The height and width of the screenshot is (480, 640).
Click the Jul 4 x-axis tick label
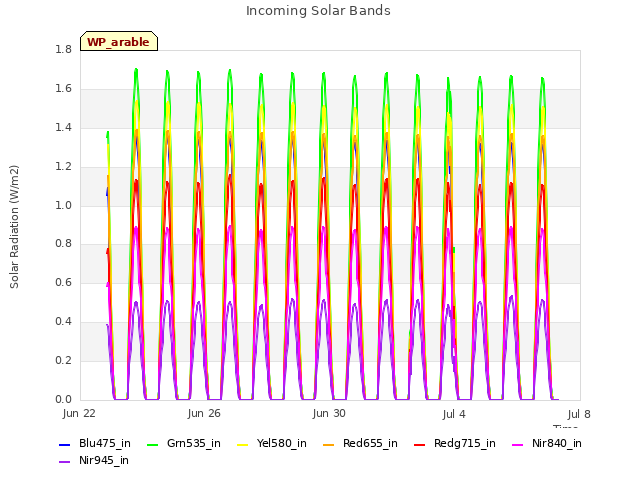coord(454,414)
